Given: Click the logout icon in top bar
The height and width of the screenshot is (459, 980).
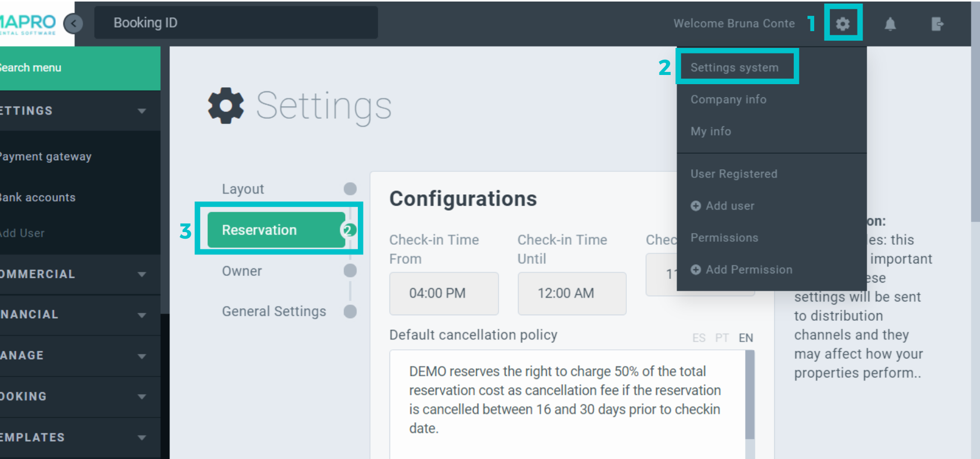Looking at the screenshot, I should click(937, 24).
